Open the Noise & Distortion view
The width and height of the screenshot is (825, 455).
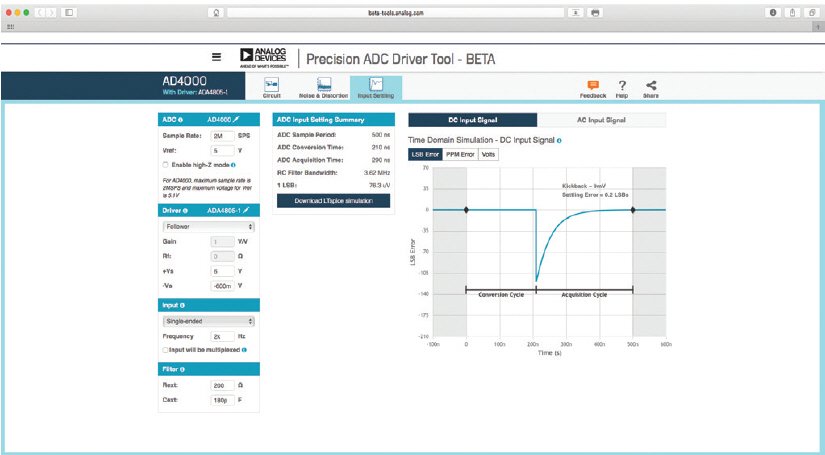323,88
